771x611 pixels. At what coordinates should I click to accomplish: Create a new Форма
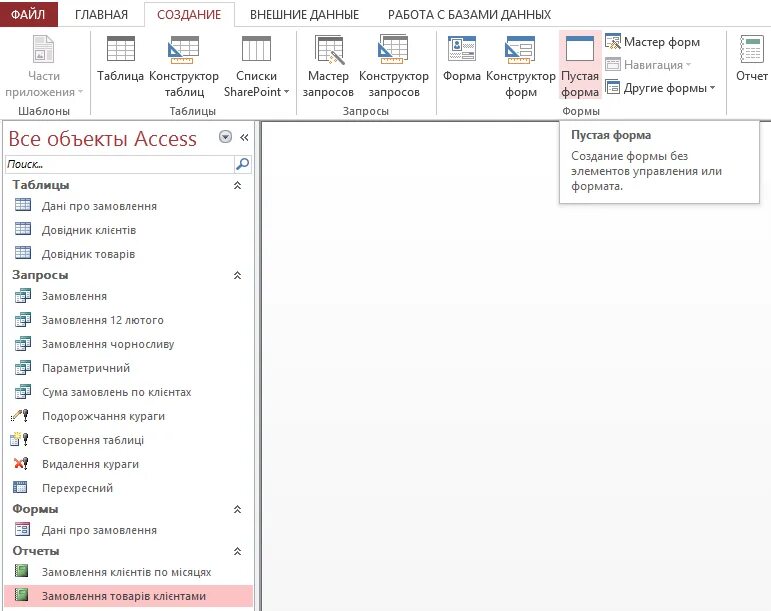(x=462, y=58)
